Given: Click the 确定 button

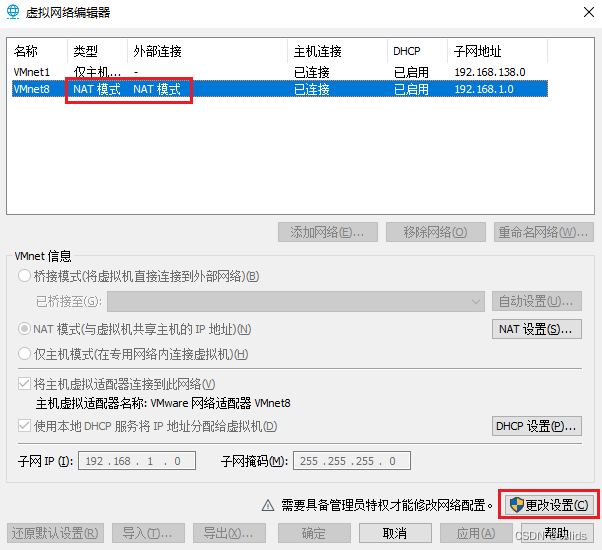Looking at the screenshot, I should (x=314, y=533).
